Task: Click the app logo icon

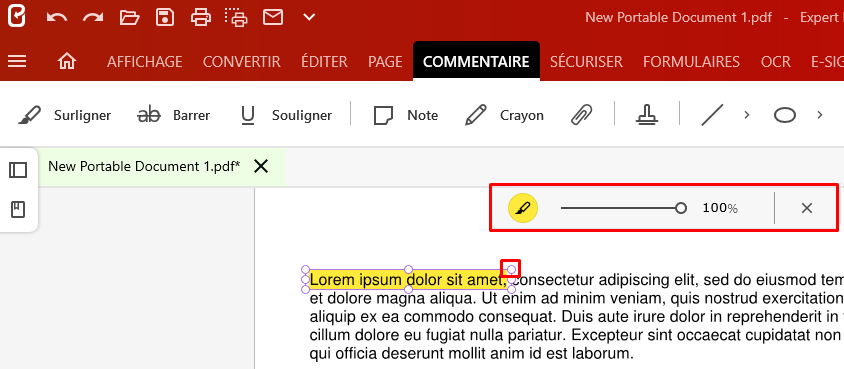Action: pyautogui.click(x=17, y=17)
